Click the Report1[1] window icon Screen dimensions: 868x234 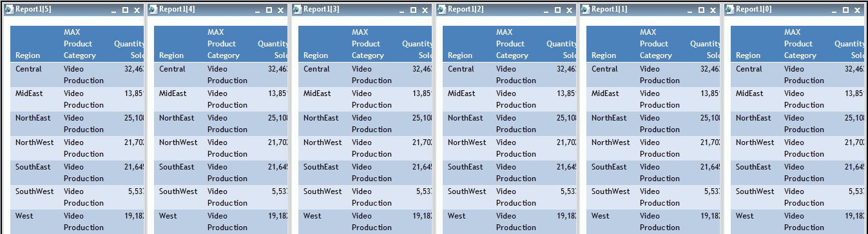pyautogui.click(x=586, y=10)
